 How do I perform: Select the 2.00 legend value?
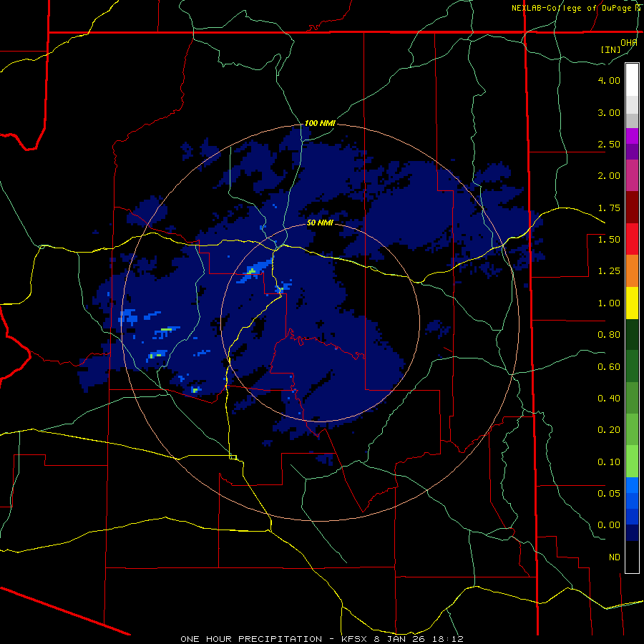tap(609, 176)
